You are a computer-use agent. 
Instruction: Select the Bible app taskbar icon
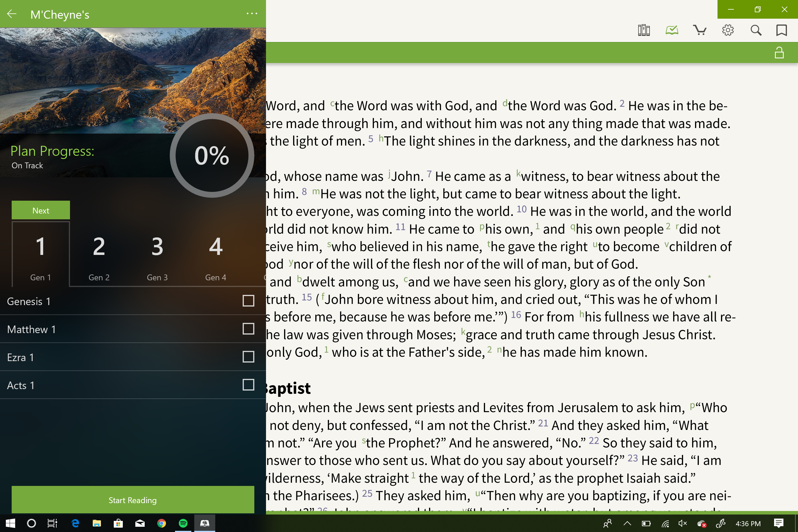204,524
